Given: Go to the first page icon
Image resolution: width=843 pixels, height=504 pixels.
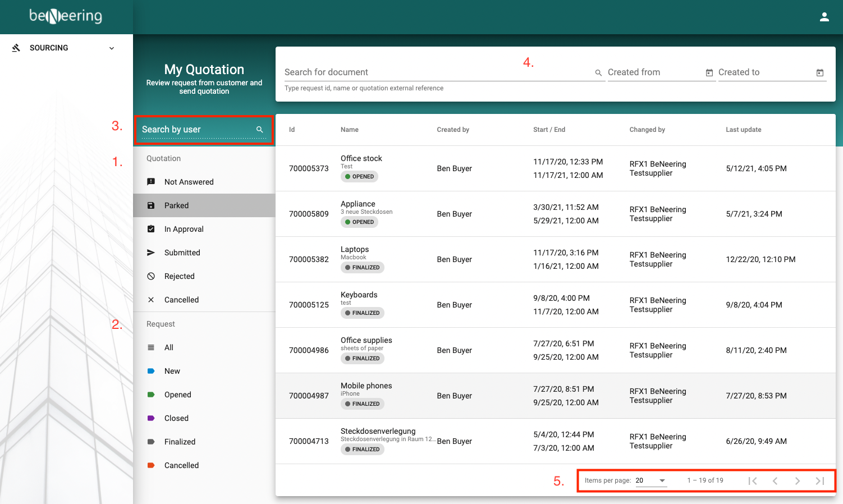Looking at the screenshot, I should [753, 480].
